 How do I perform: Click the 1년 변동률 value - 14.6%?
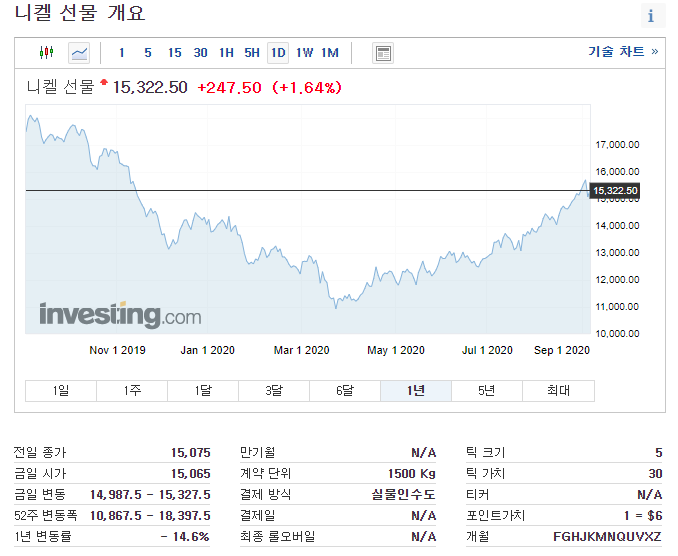[x=185, y=537]
